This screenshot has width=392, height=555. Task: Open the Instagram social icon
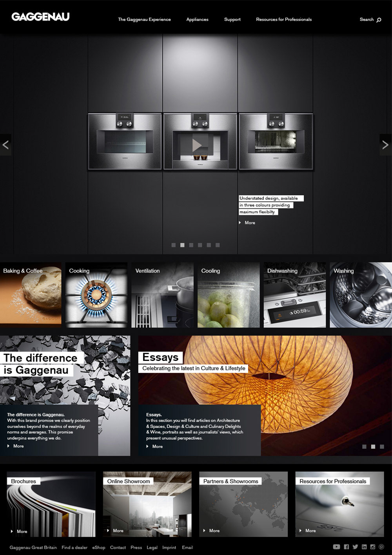(x=373, y=547)
